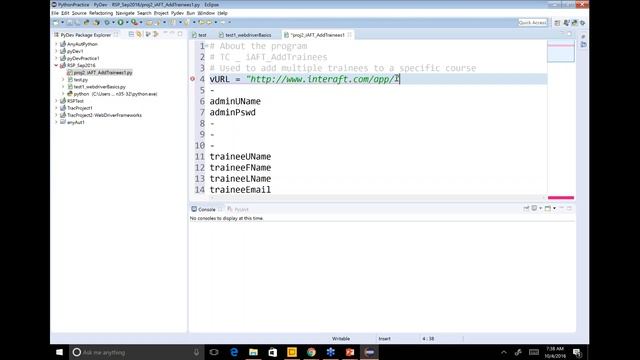Click the Eclipse icon in taskbar

click(369, 352)
